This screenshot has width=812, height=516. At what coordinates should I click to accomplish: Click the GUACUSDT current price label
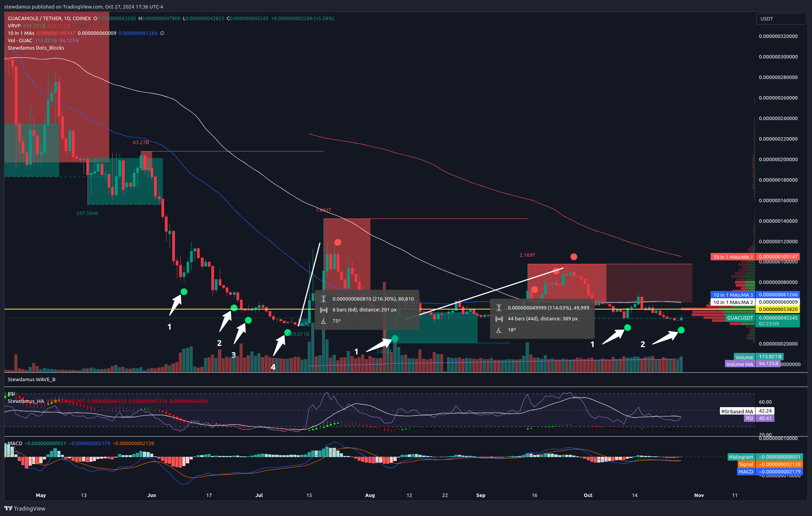point(740,318)
